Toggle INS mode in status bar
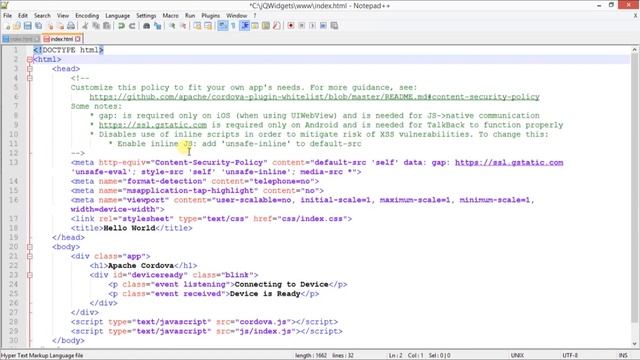640x360 pixels. pyautogui.click(x=623, y=356)
